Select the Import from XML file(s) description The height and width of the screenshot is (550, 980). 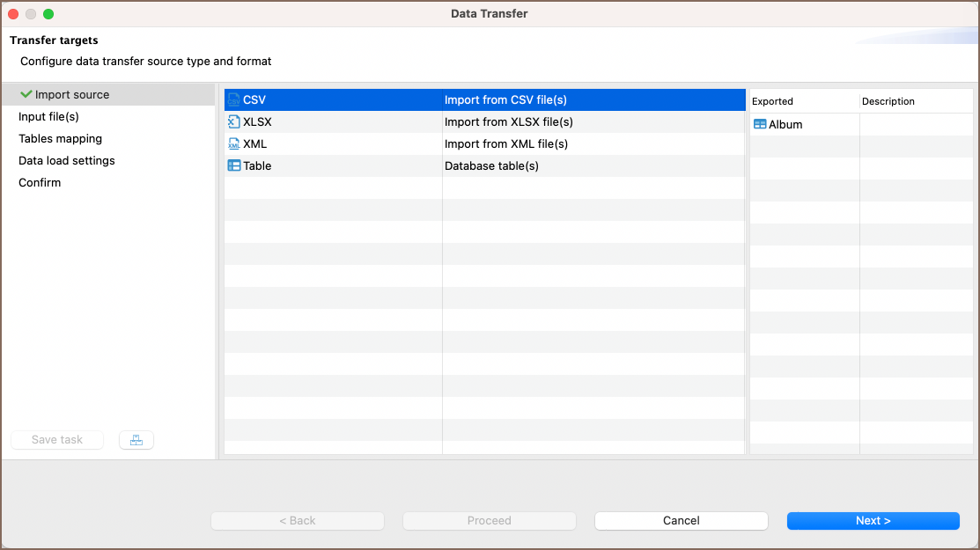click(x=505, y=144)
